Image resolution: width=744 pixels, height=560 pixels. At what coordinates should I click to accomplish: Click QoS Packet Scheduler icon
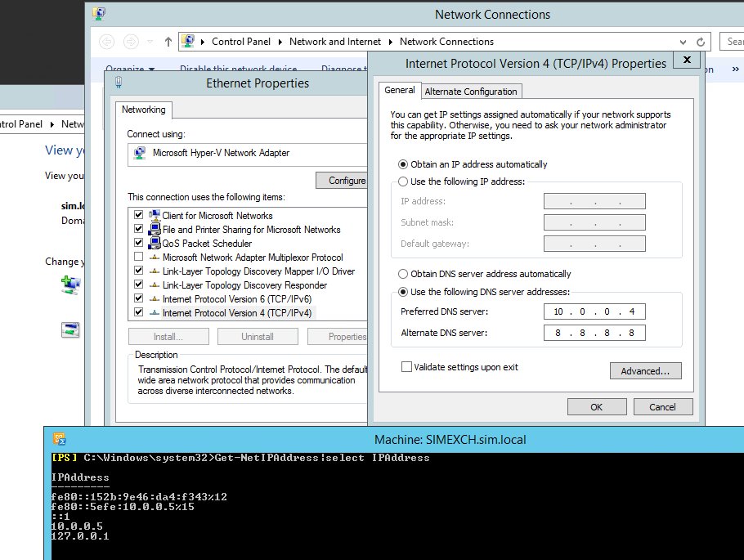(x=155, y=243)
